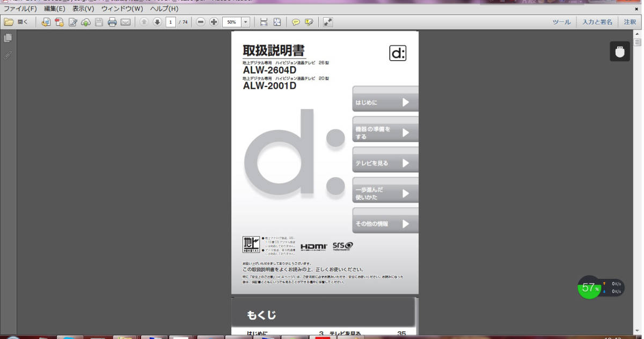Click the page number field showing 1
644x339 pixels.
171,22
